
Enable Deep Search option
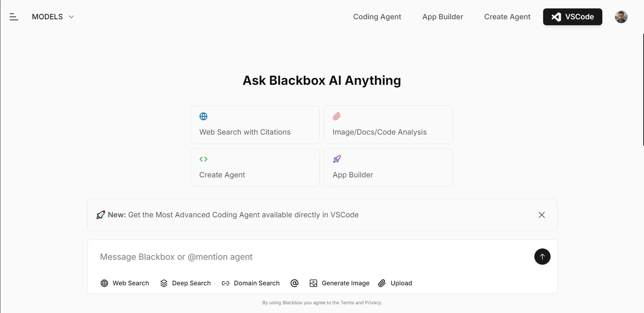[x=185, y=283]
